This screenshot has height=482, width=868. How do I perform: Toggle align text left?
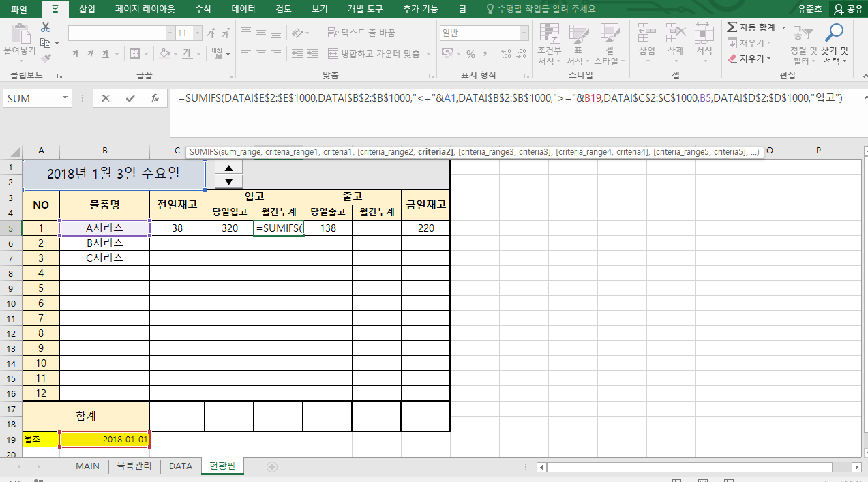(x=246, y=54)
